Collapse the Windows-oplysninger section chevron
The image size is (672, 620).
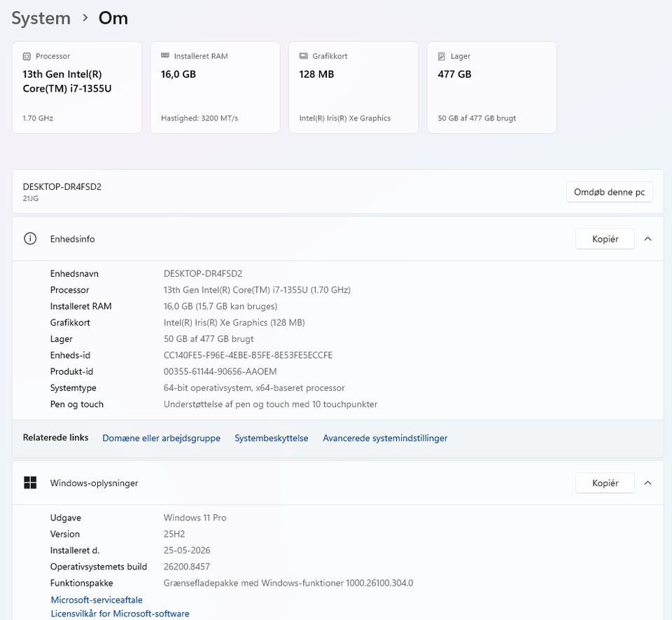647,483
